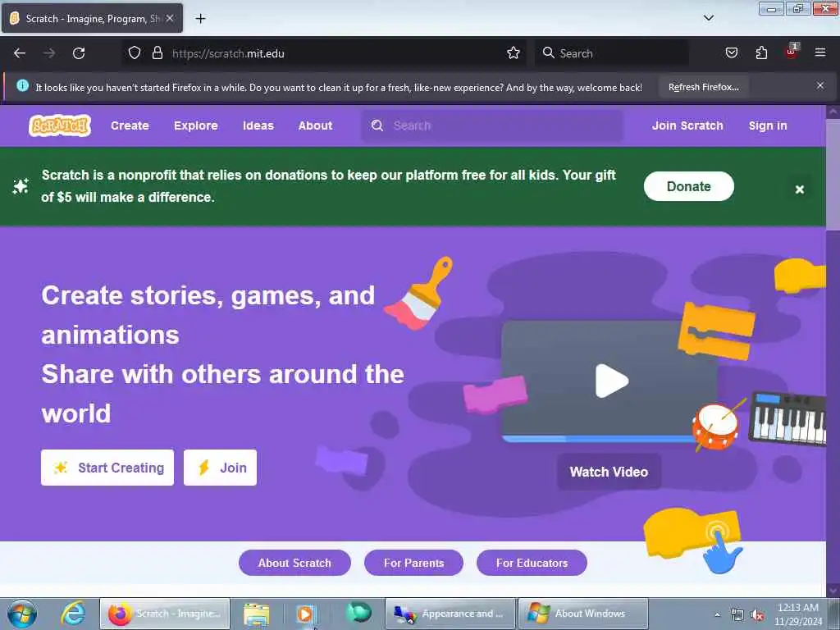This screenshot has width=840, height=630.
Task: Switch to Appearance and... taskbar window
Action: (450, 614)
